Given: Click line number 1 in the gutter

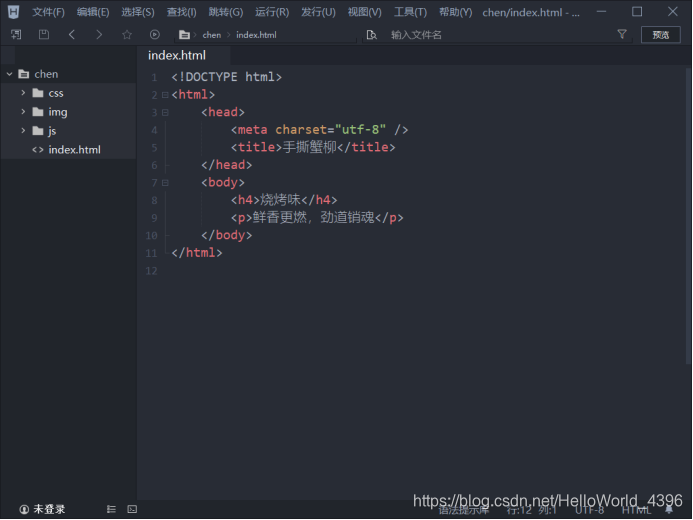Looking at the screenshot, I should pyautogui.click(x=154, y=78).
